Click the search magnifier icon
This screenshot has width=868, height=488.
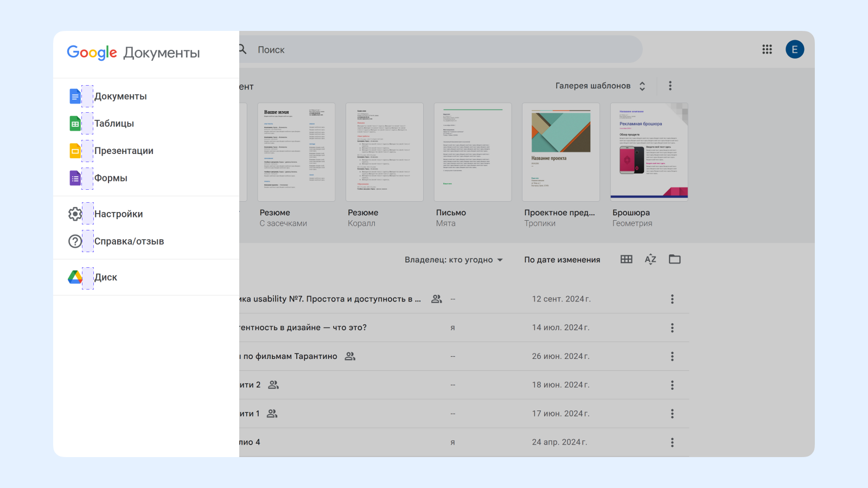[x=242, y=49]
